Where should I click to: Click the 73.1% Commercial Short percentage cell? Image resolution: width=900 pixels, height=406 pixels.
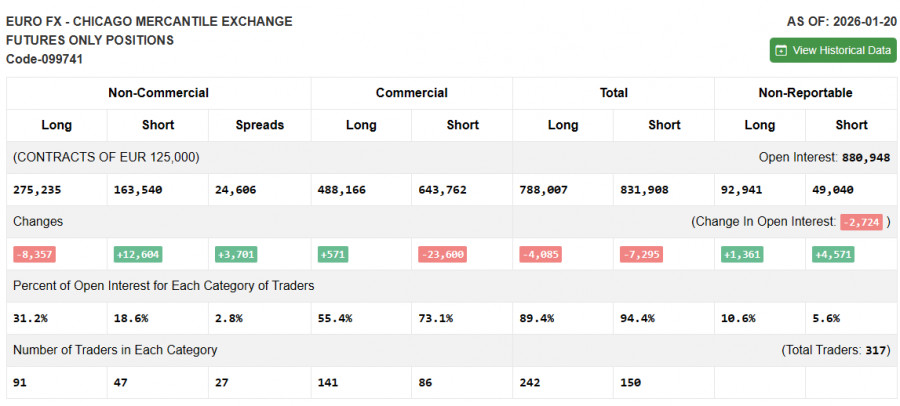[436, 318]
